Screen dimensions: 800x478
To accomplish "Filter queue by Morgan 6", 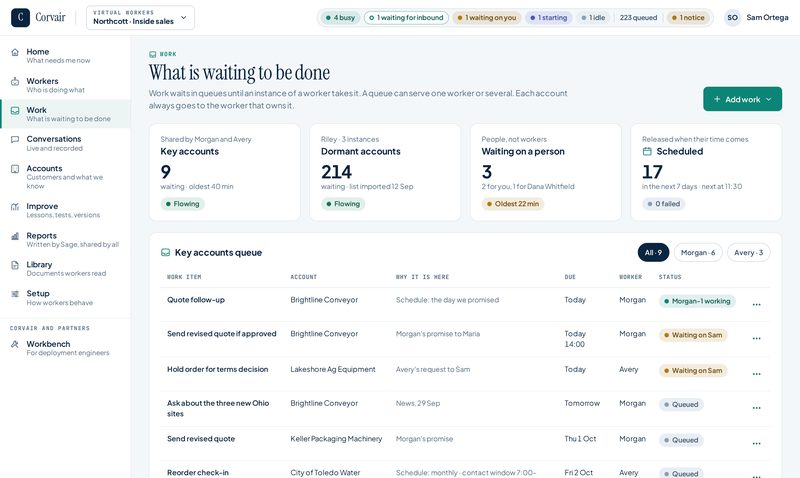I will coord(698,253).
